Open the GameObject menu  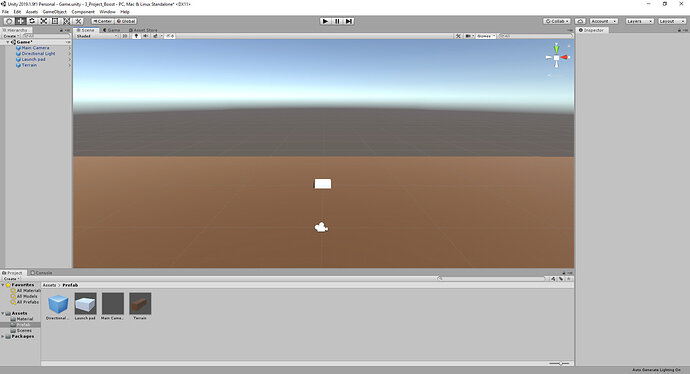55,12
